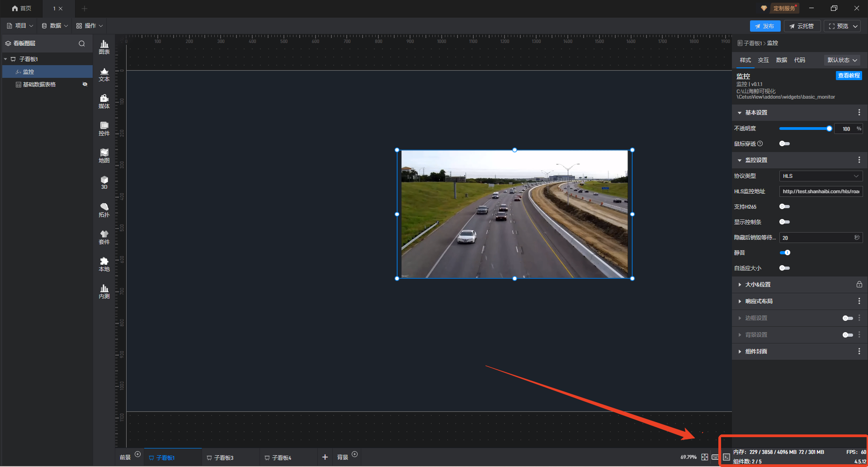Switch to the 子看板3 tab
Image resolution: width=868 pixels, height=467 pixels.
pyautogui.click(x=224, y=457)
